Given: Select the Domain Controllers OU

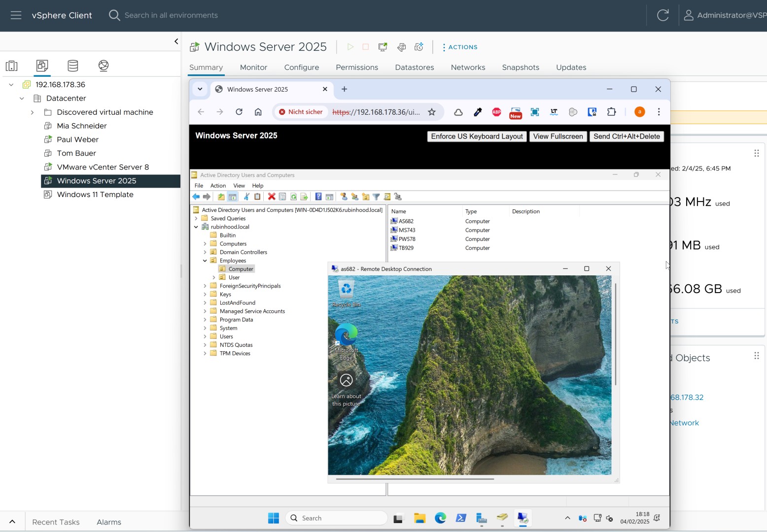Looking at the screenshot, I should coord(244,252).
